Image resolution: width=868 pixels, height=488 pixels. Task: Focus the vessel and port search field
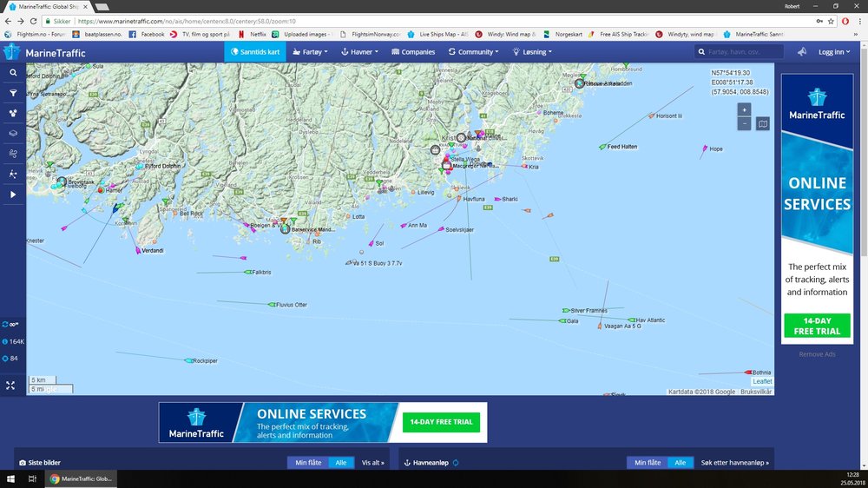pyautogui.click(x=739, y=51)
